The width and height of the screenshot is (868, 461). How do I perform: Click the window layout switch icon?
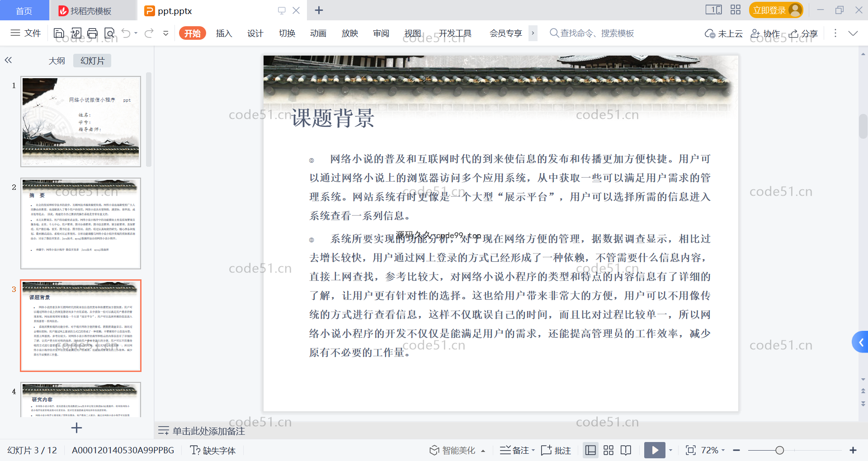coord(714,9)
